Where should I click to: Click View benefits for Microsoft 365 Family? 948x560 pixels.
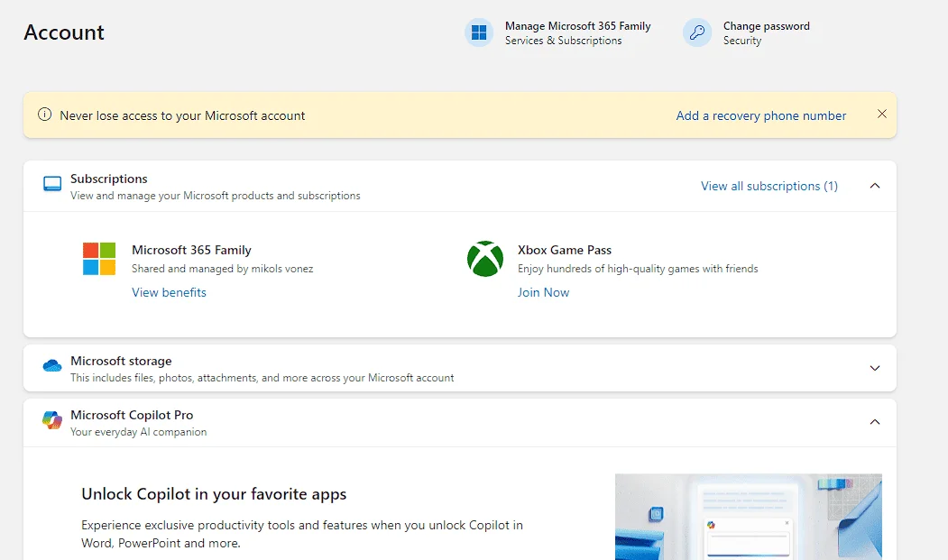point(169,292)
